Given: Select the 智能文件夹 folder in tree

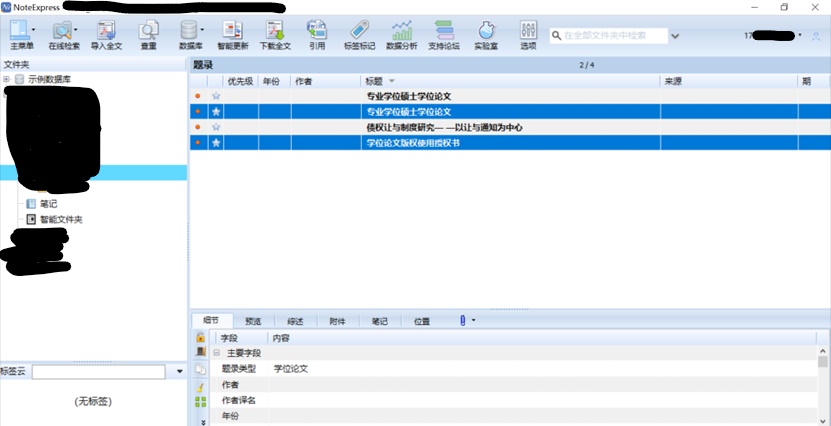Looking at the screenshot, I should coord(60,219).
